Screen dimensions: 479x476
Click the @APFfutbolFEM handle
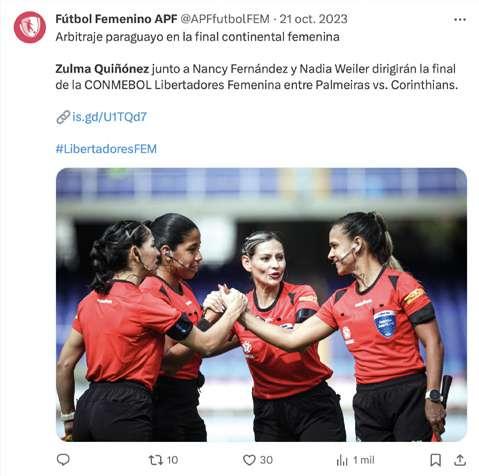[225, 19]
